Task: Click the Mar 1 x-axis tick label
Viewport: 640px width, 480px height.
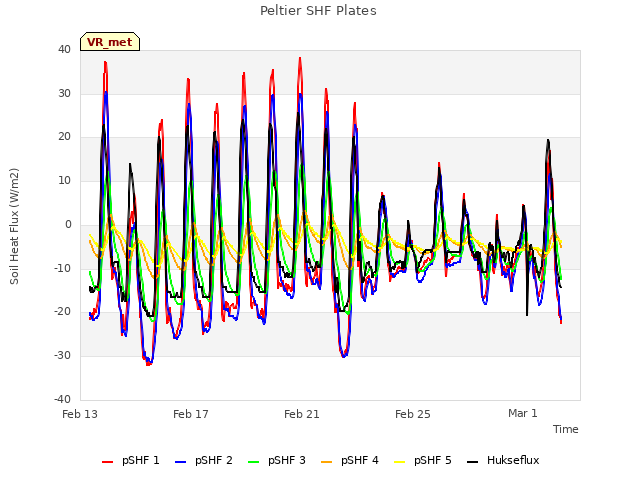Action: click(x=523, y=413)
